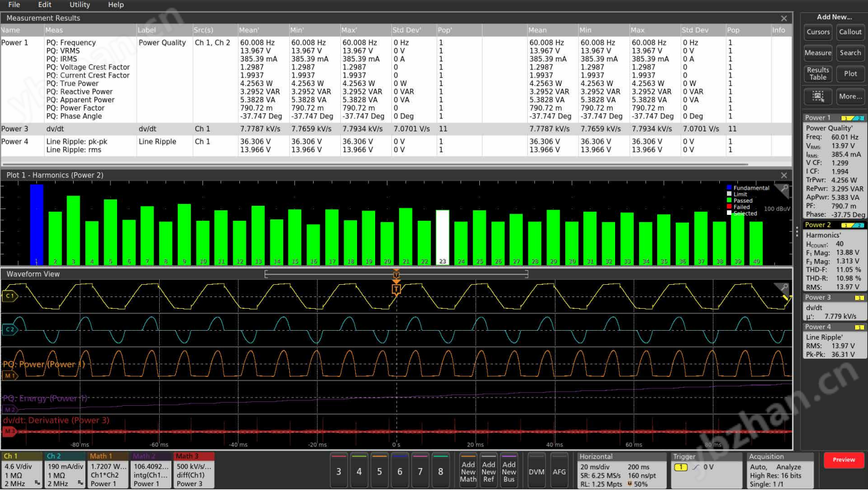Open the Trigger settings badge
Viewport: 868px width, 490px height.
click(x=706, y=470)
